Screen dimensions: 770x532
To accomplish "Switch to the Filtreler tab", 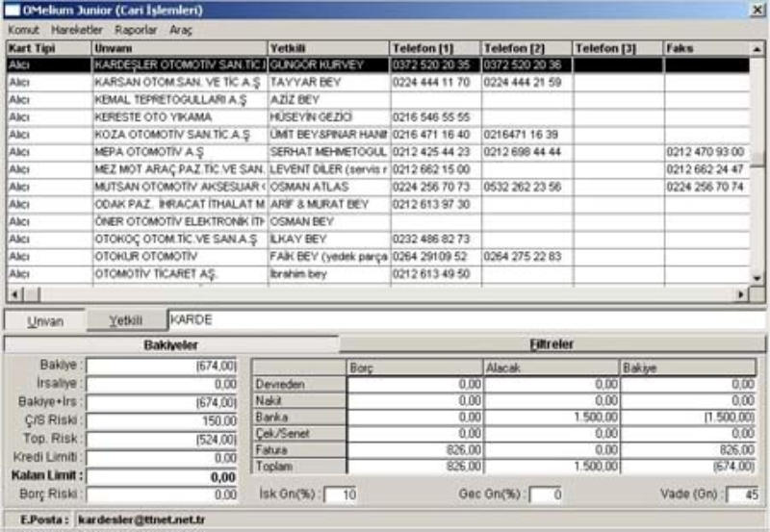I will pyautogui.click(x=552, y=344).
